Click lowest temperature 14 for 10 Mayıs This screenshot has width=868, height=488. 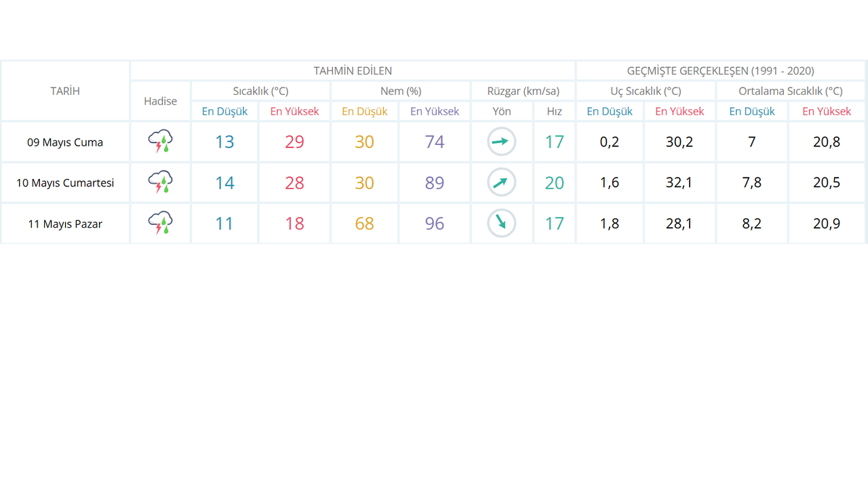(x=224, y=182)
